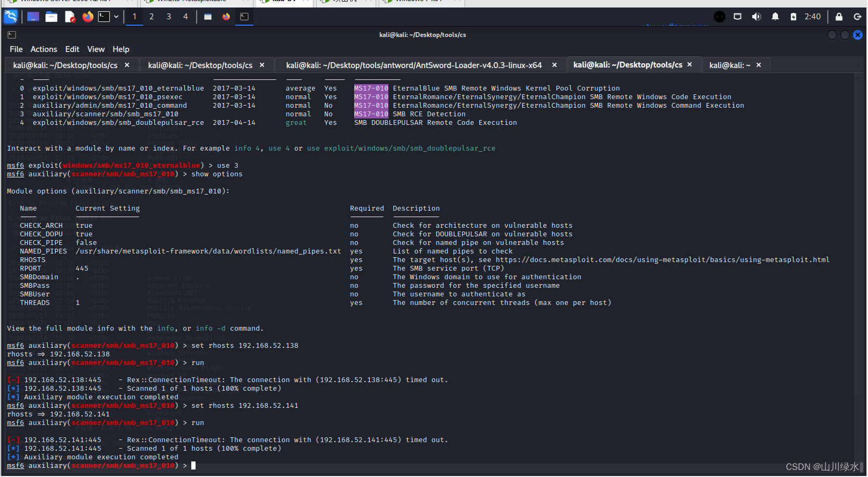
Task: Click auxiliary/admin/smb/ms17_010_command module row
Action: [110, 106]
